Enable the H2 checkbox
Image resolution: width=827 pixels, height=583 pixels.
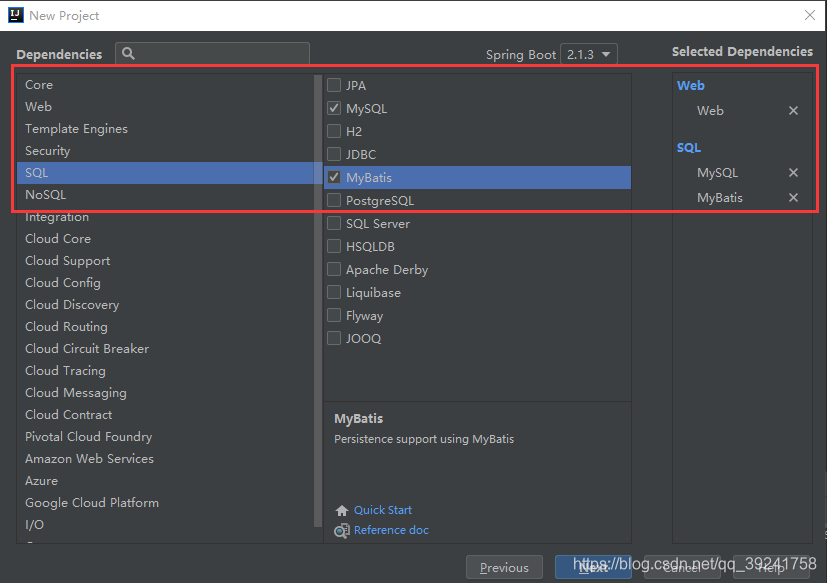coord(334,131)
